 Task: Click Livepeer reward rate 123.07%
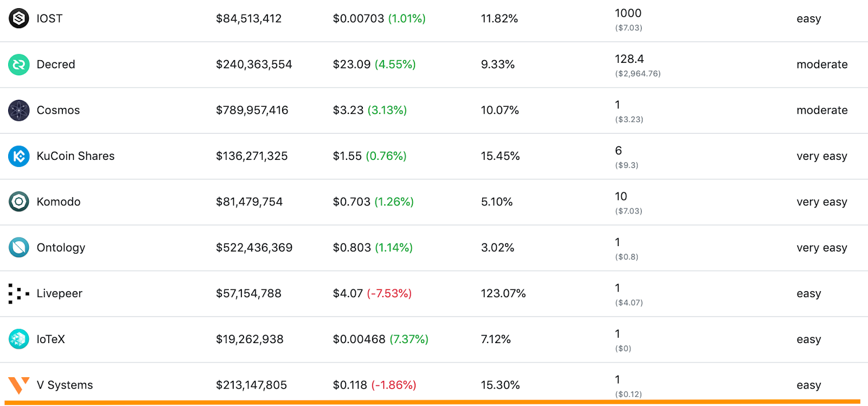click(503, 293)
